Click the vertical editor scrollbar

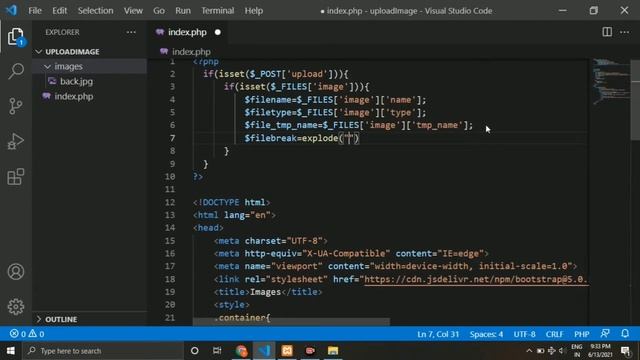[635, 100]
